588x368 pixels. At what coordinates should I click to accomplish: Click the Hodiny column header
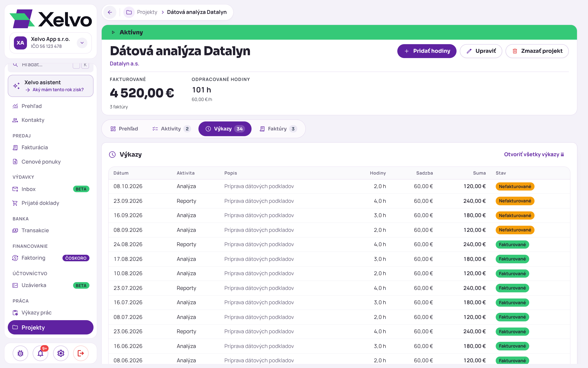(x=378, y=173)
